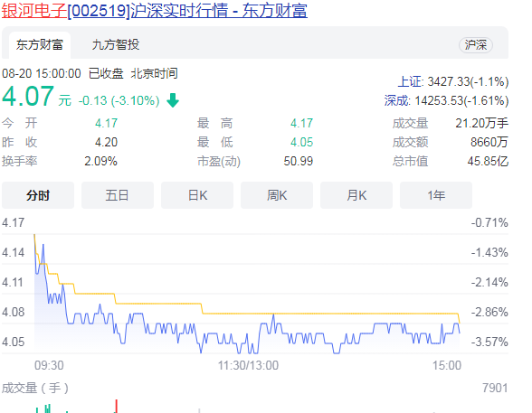Screen dimensions: 532x413
Task: Click the current price 4.07
Action: (28, 96)
